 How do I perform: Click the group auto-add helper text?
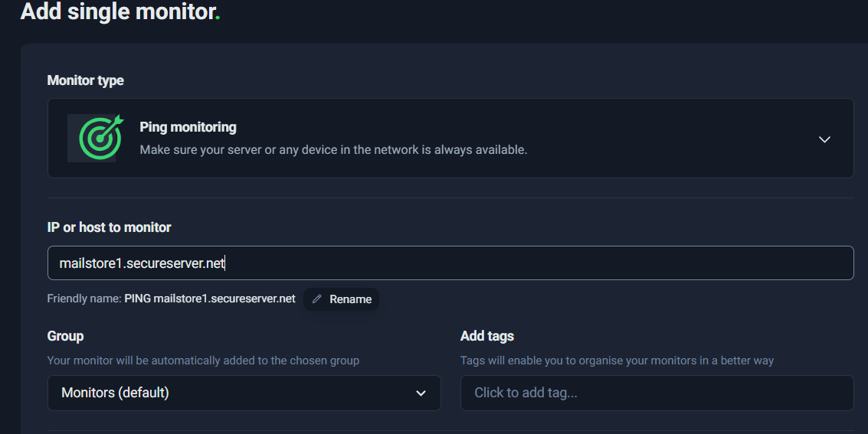203,360
